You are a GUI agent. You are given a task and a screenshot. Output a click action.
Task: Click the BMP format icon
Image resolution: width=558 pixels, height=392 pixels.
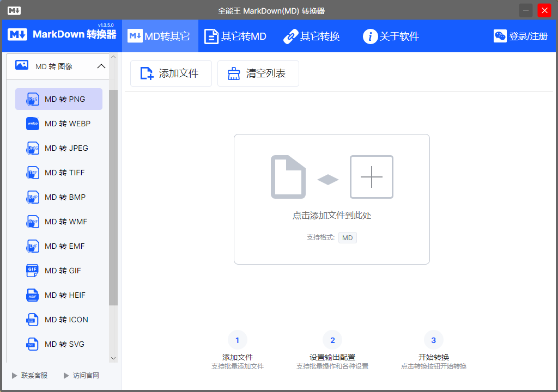click(x=33, y=198)
